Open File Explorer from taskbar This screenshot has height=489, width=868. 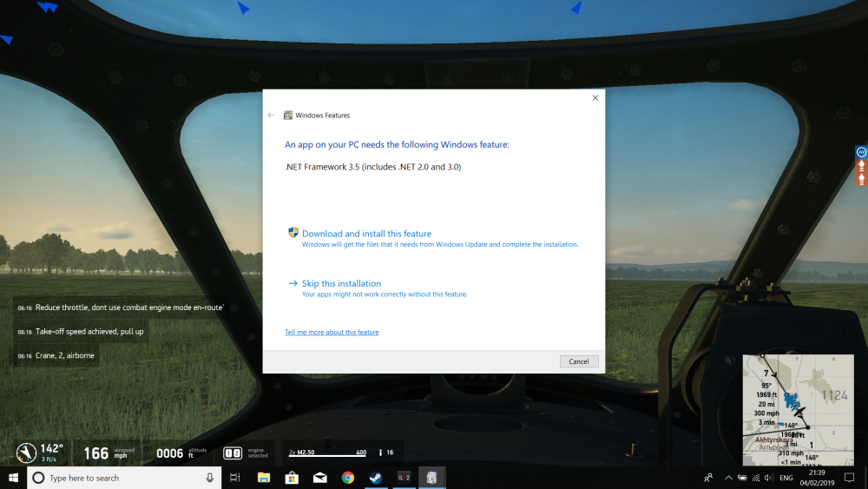[x=264, y=478]
